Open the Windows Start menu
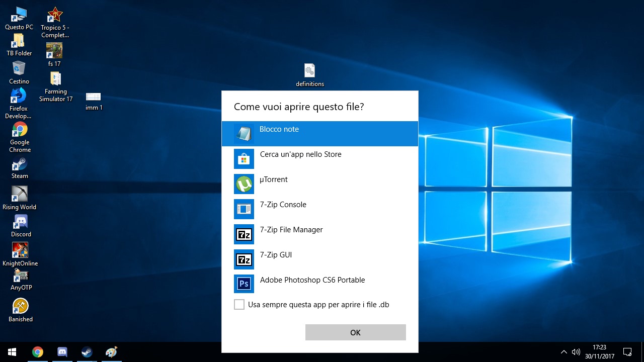 12,352
